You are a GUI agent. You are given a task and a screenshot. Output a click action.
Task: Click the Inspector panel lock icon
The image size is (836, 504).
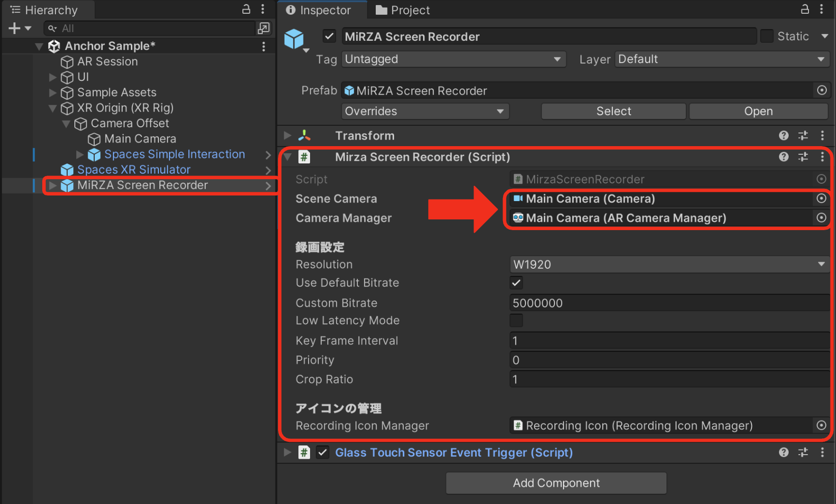(805, 9)
